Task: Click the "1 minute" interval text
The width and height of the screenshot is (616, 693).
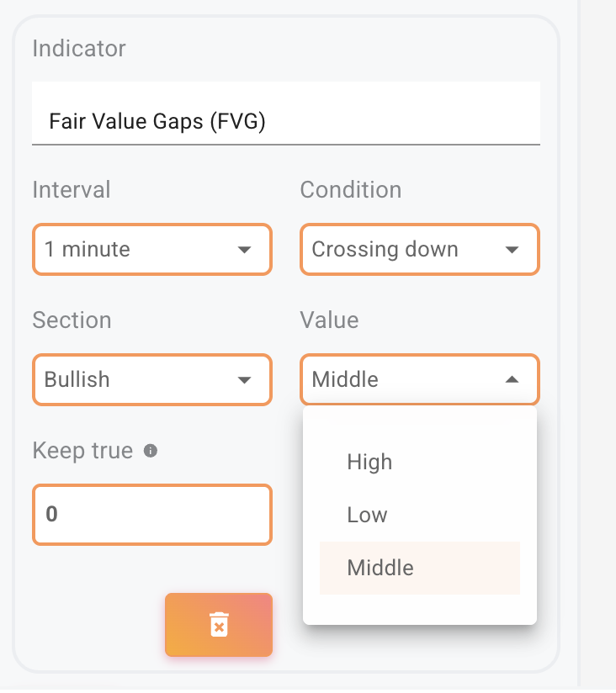Action: point(88,249)
